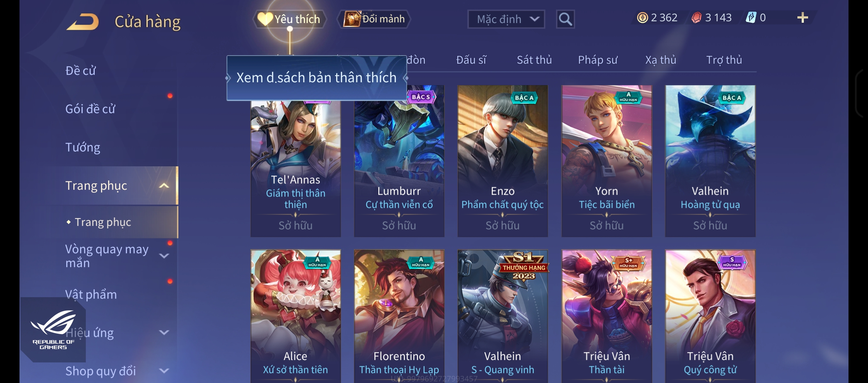Open the Mặc định sort dropdown
Viewport: 868px width, 383px height.
tap(506, 19)
